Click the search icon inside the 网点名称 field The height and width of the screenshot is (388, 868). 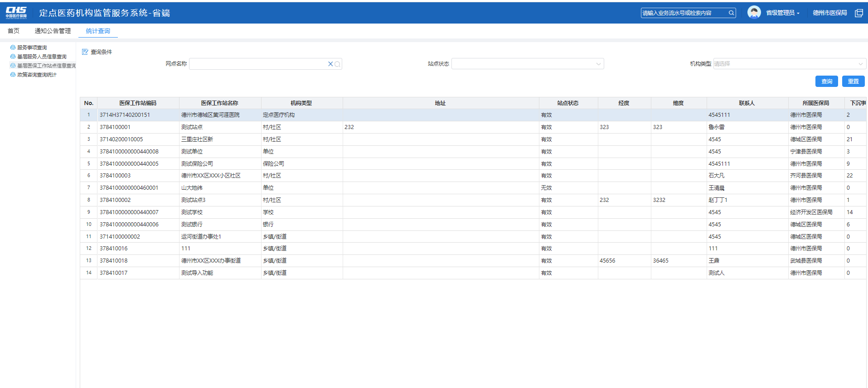click(337, 64)
